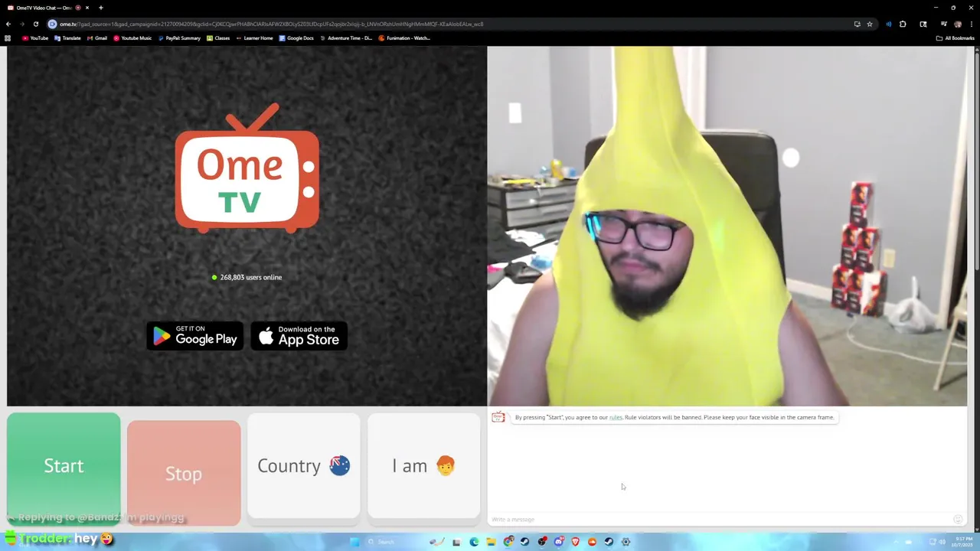Click the webcam video preview
The width and height of the screenshot is (980, 551).
pos(727,226)
